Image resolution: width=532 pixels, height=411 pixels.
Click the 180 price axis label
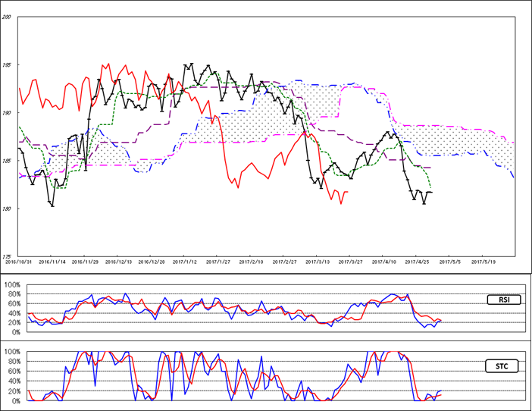pyautogui.click(x=7, y=209)
